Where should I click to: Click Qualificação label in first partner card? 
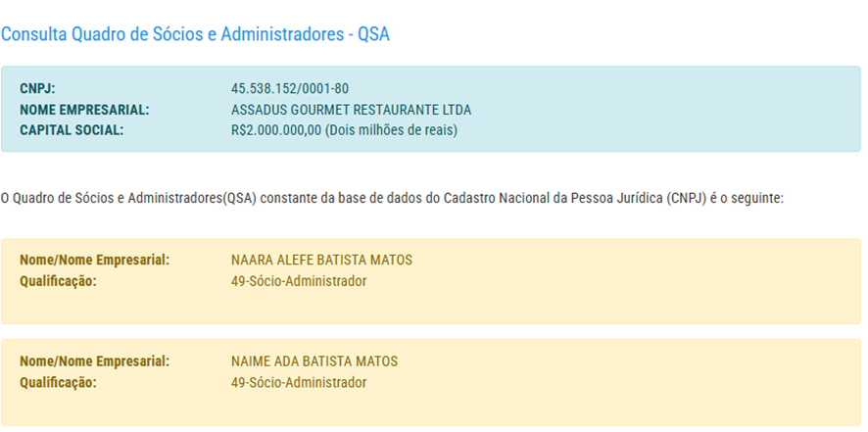pyautogui.click(x=58, y=281)
